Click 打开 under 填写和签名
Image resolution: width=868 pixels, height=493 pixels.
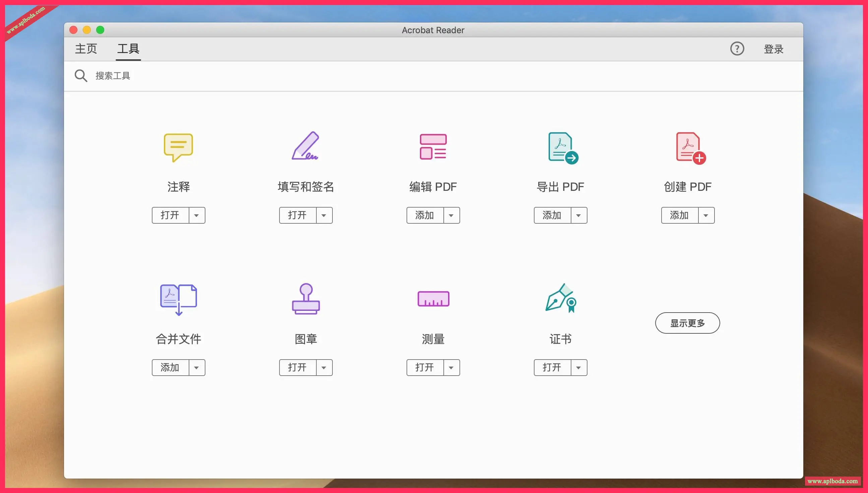point(298,215)
